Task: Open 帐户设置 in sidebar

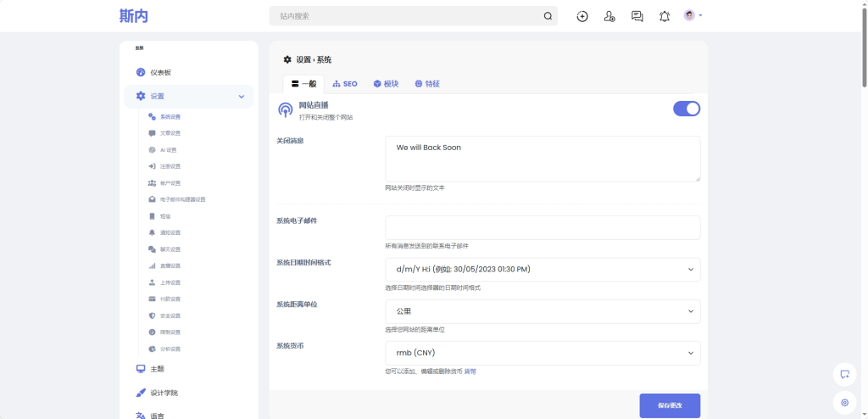Action: (x=170, y=183)
